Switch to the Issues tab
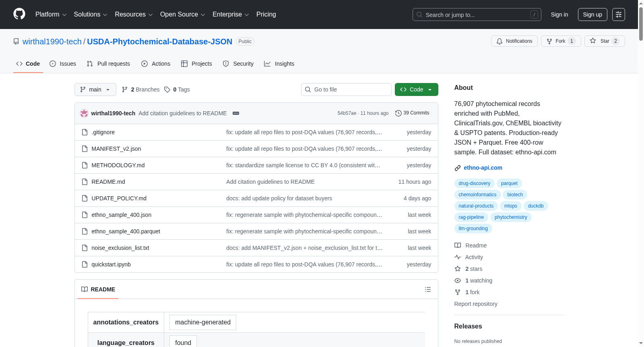Screen dimensions: 644x347 point(63,64)
